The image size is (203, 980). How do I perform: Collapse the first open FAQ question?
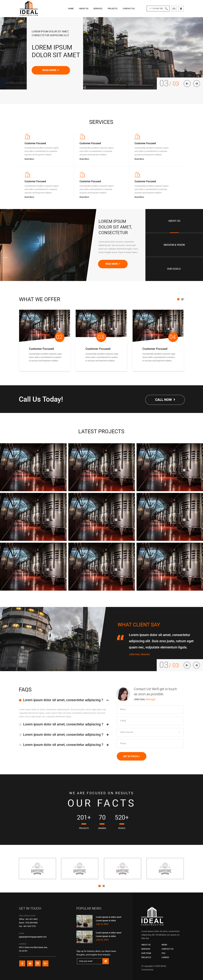pyautogui.click(x=108, y=700)
